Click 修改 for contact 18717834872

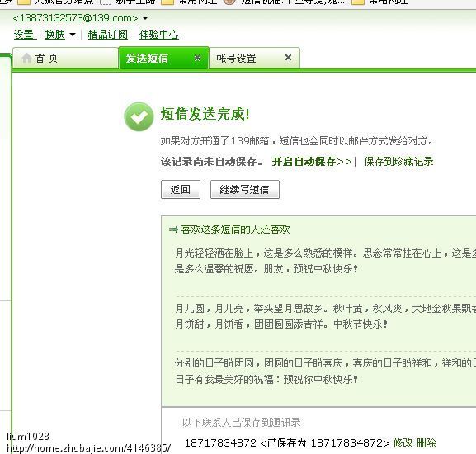click(403, 442)
